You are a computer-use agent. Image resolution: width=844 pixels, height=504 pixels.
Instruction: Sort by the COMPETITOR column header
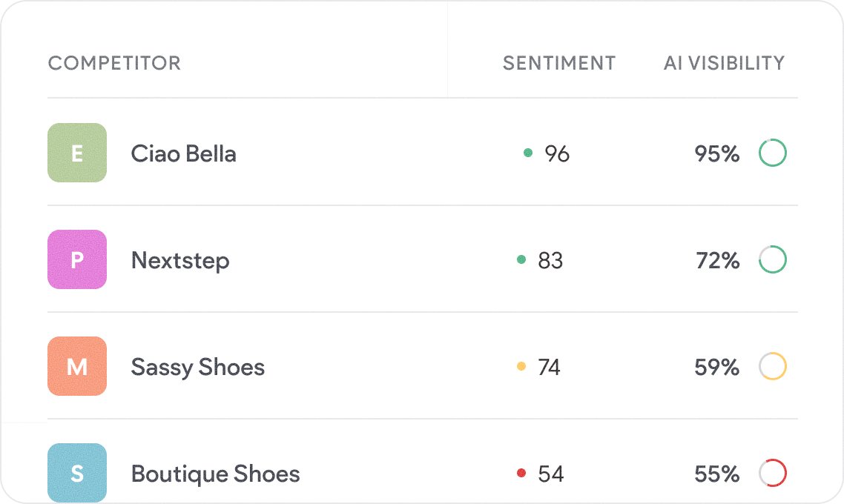[x=114, y=63]
